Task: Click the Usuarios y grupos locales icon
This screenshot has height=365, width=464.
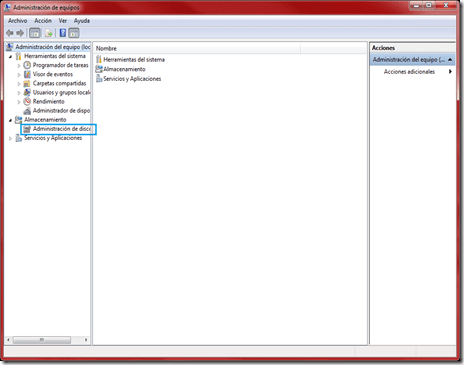Action: [27, 92]
